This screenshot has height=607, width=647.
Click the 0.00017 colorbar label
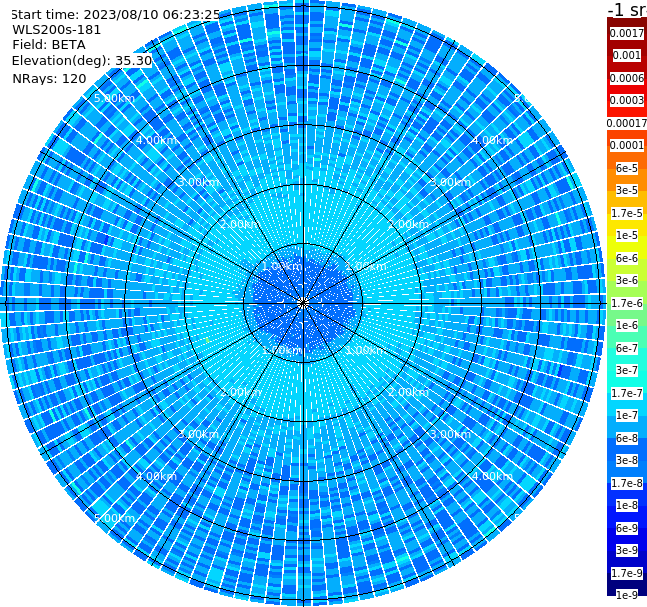point(627,123)
